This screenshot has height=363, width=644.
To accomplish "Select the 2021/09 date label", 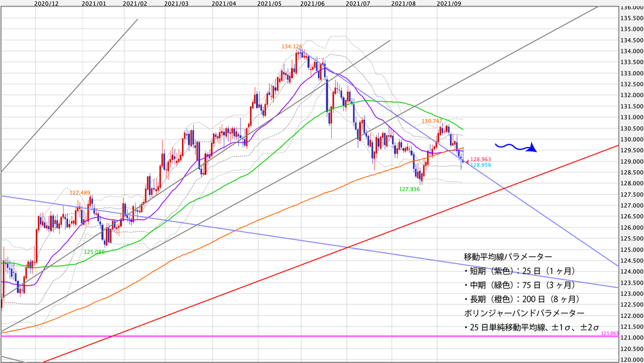I will tap(449, 3).
